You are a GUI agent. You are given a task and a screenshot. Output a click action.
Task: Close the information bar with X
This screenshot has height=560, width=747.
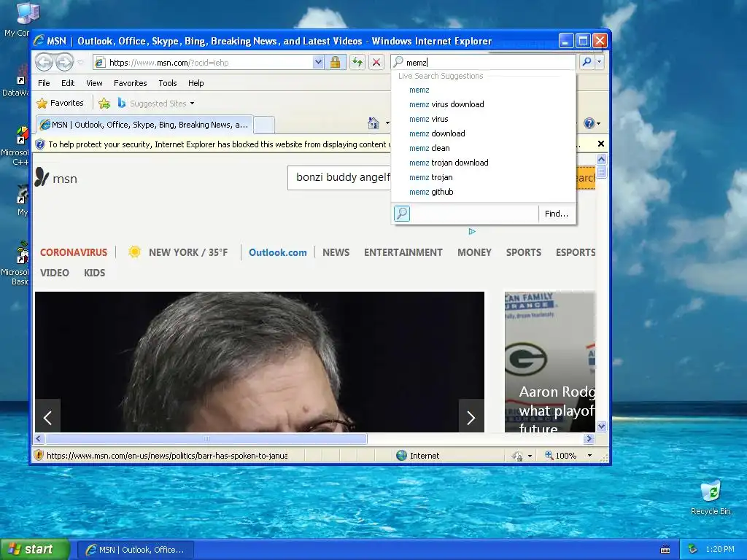pyautogui.click(x=601, y=144)
